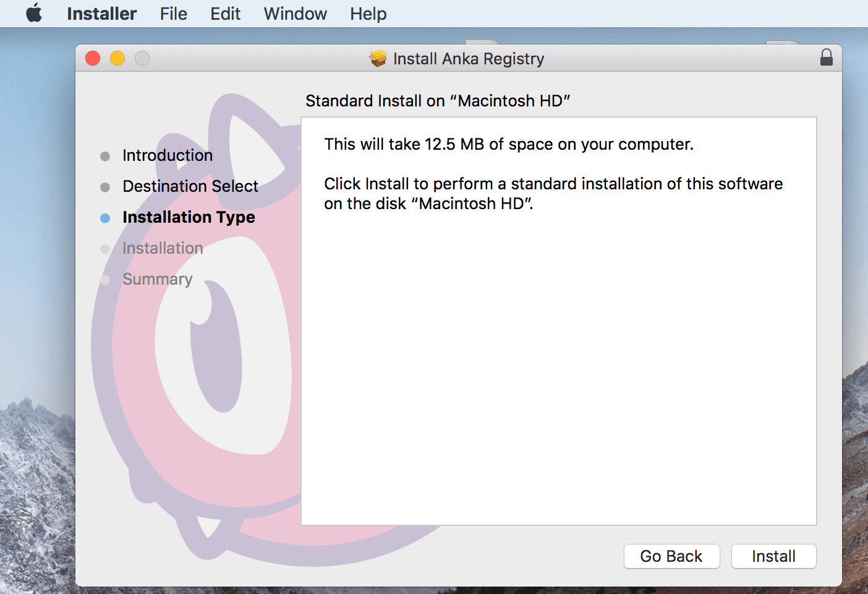Click the lock icon in title bar
868x594 pixels.
coord(826,58)
